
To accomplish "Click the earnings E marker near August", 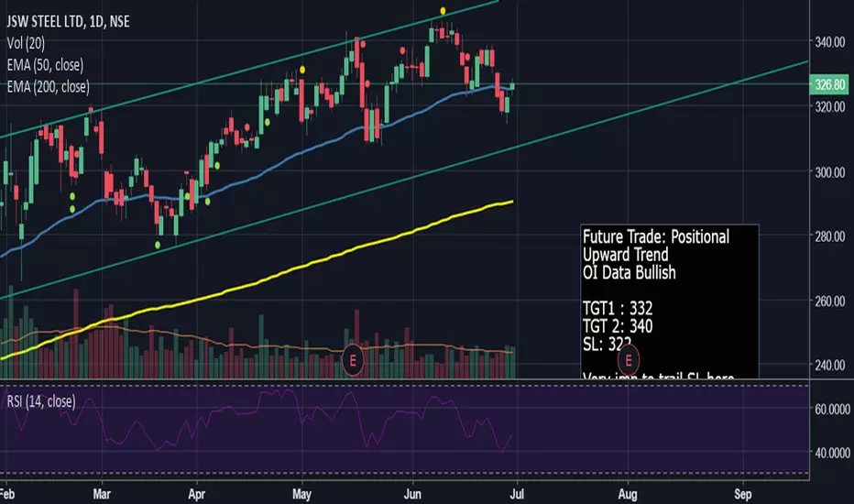I will point(629,360).
